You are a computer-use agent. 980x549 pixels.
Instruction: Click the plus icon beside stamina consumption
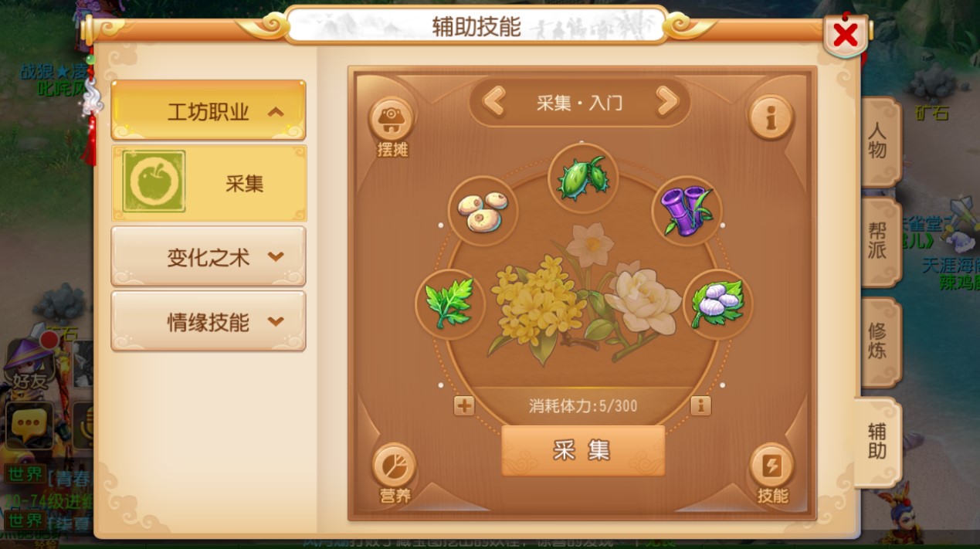point(464,405)
